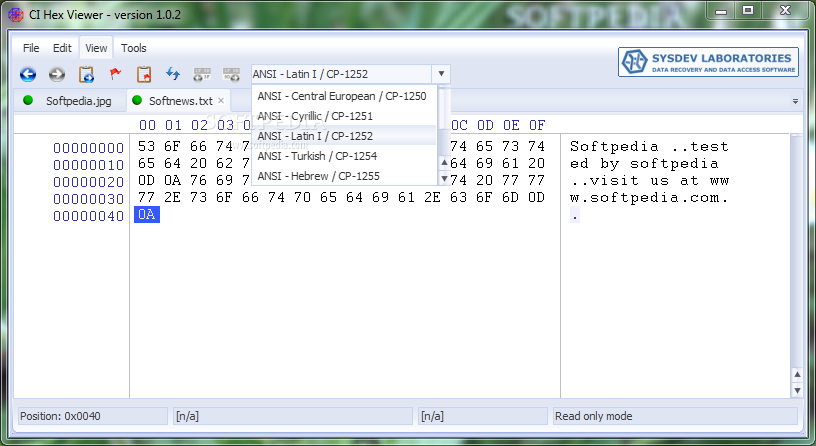
Task: Click the 'w.softpedia.com.' decoded text line
Action: pos(649,198)
